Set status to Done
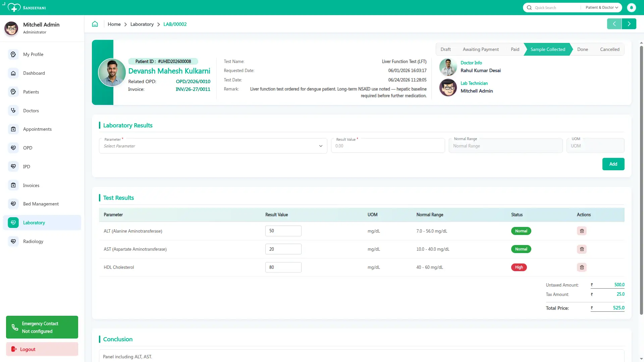This screenshot has width=644, height=362. [x=583, y=49]
